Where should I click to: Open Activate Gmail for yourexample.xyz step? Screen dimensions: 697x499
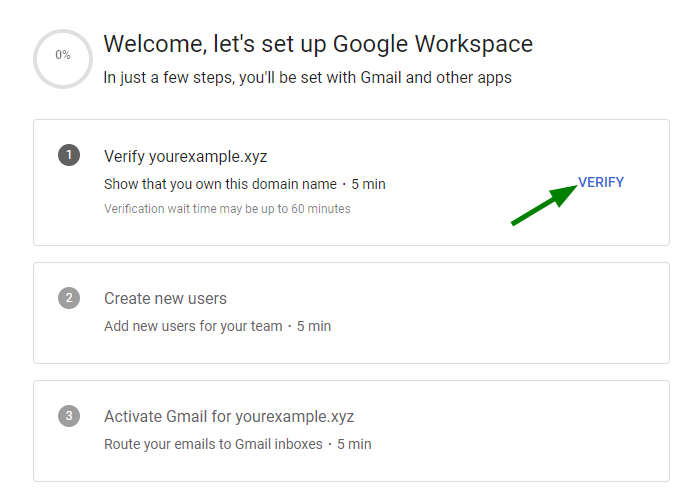[x=228, y=416]
